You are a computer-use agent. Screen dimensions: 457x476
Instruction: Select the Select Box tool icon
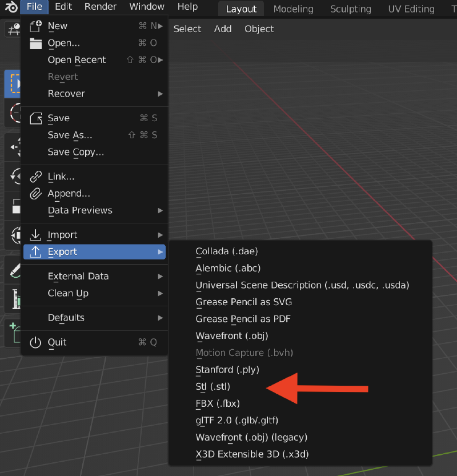[x=13, y=83]
